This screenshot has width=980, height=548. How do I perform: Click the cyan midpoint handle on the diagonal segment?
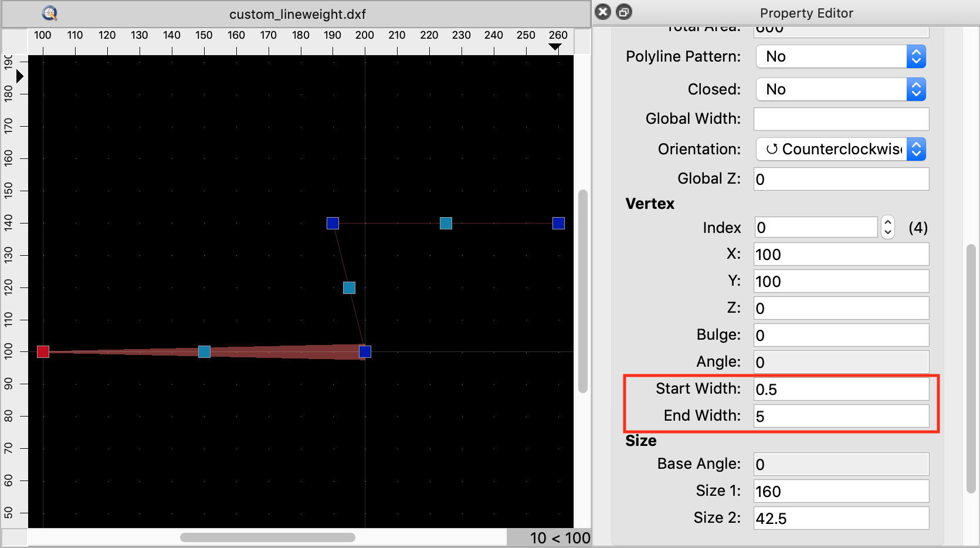click(349, 287)
